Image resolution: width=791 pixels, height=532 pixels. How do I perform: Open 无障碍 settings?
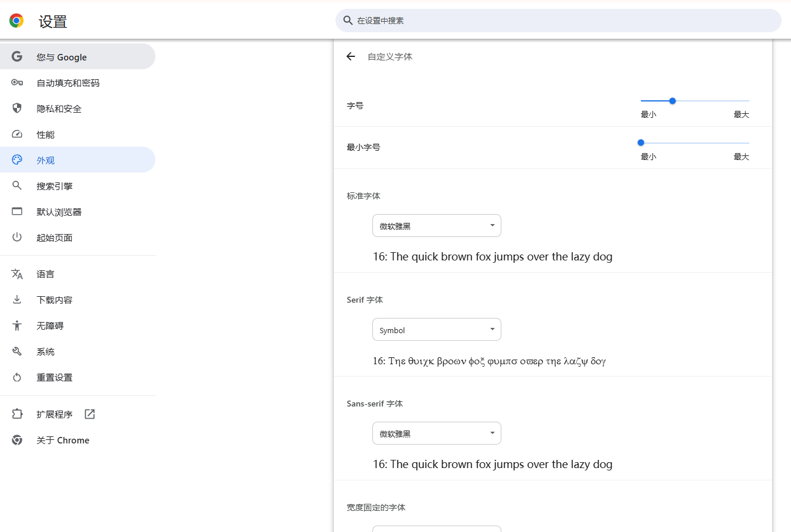[77, 326]
